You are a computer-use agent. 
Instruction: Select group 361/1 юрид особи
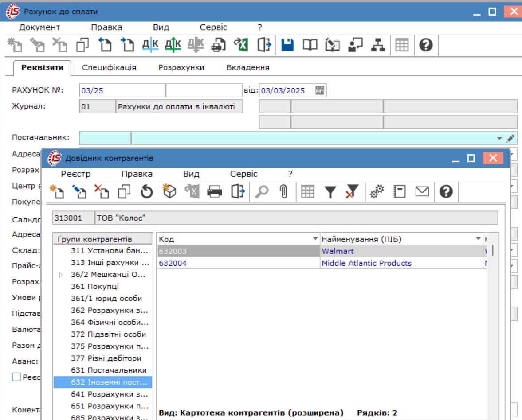tap(103, 298)
